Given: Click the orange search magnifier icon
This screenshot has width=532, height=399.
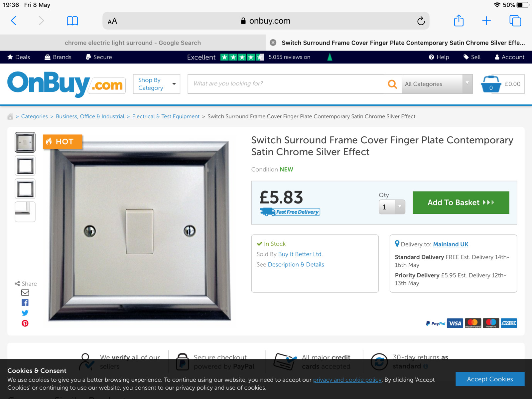Looking at the screenshot, I should (392, 84).
